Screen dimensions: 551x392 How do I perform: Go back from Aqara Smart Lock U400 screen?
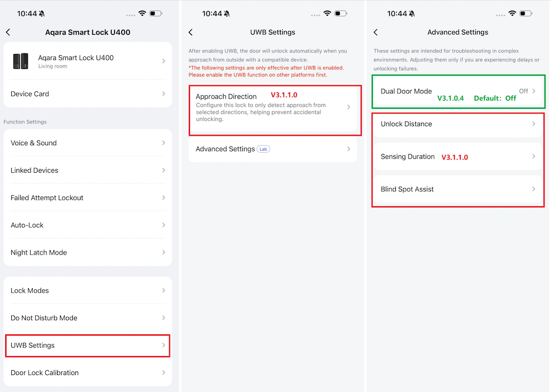pyautogui.click(x=8, y=32)
